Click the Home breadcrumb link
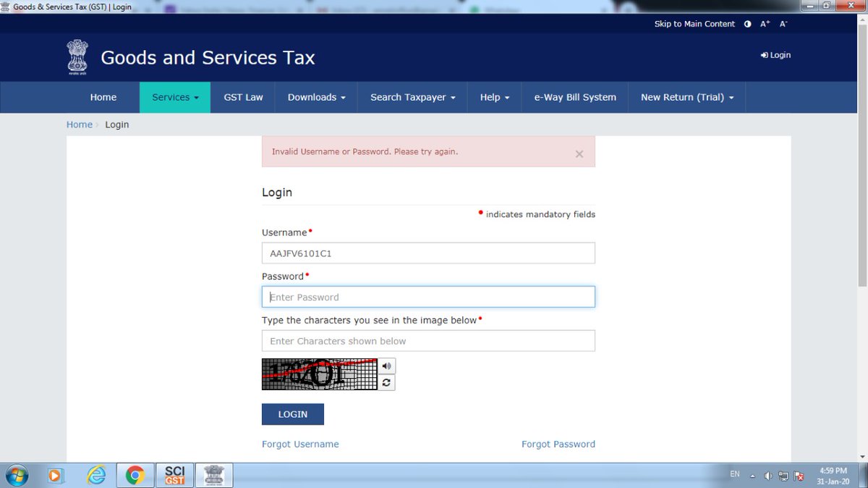This screenshot has width=868, height=488. (x=80, y=125)
